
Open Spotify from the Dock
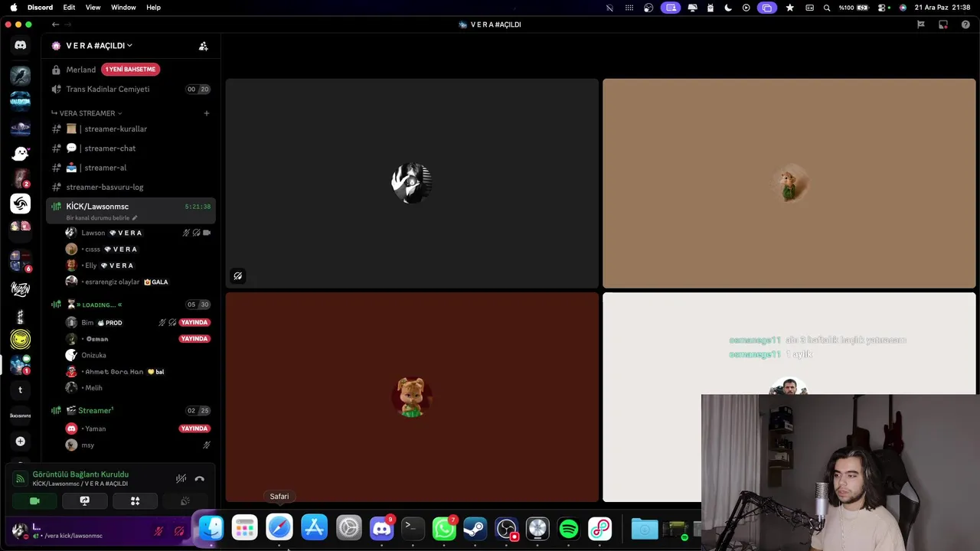pos(569,528)
